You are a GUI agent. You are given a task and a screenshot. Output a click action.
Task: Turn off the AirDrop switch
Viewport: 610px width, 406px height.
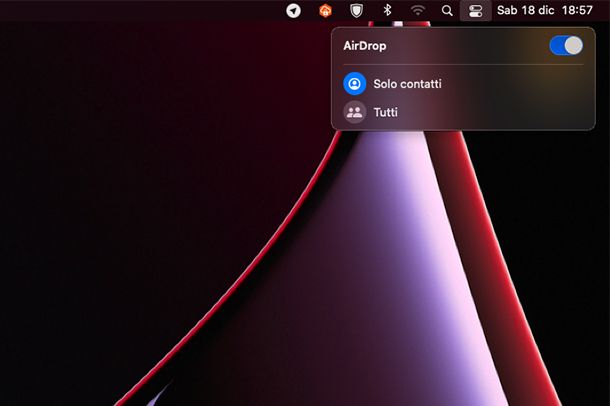point(566,46)
